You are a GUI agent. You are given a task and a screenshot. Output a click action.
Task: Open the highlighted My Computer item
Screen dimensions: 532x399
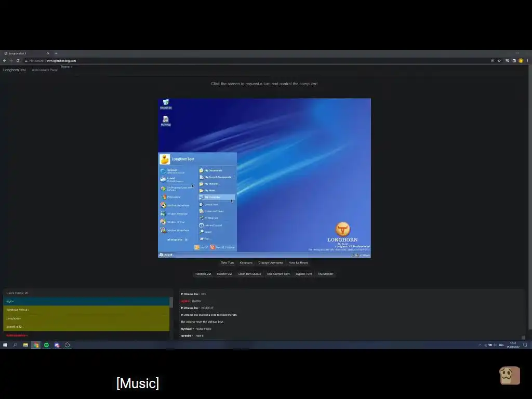pos(217,197)
